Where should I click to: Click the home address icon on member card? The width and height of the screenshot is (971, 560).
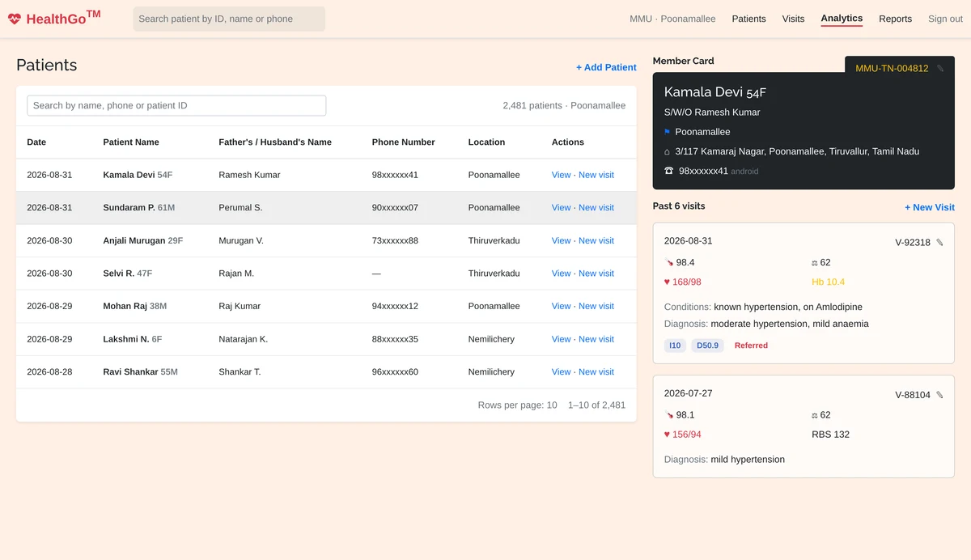(x=668, y=151)
